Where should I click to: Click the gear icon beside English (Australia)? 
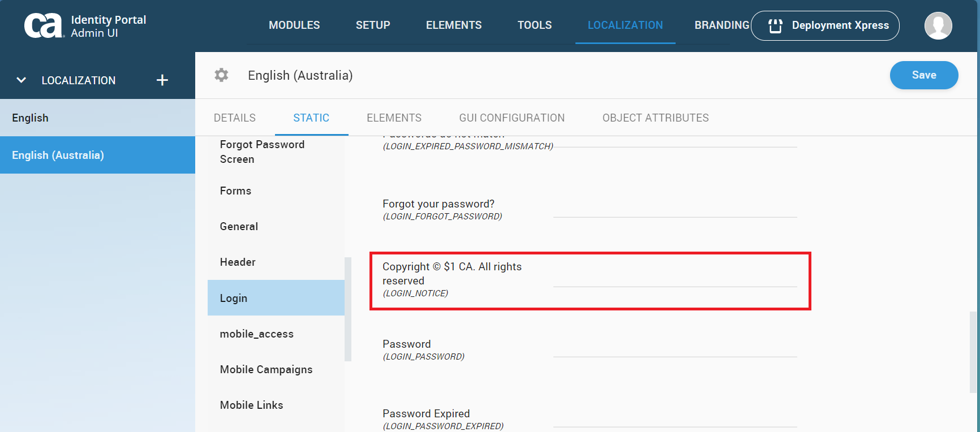[221, 75]
